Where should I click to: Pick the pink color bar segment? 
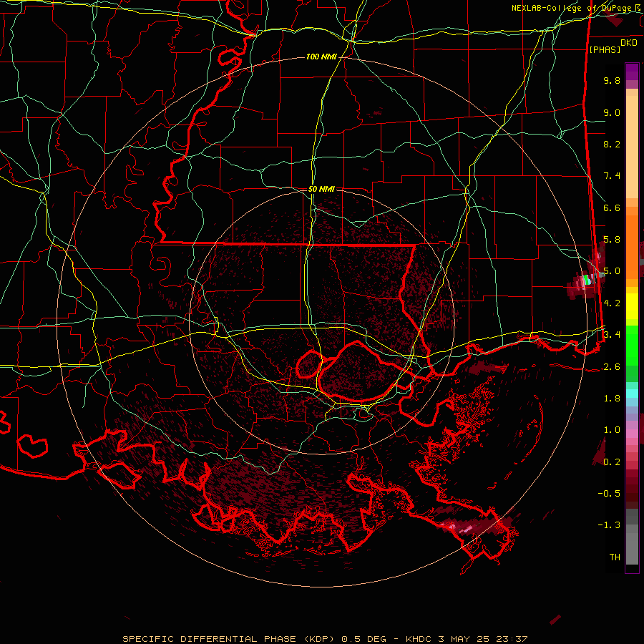(632, 434)
